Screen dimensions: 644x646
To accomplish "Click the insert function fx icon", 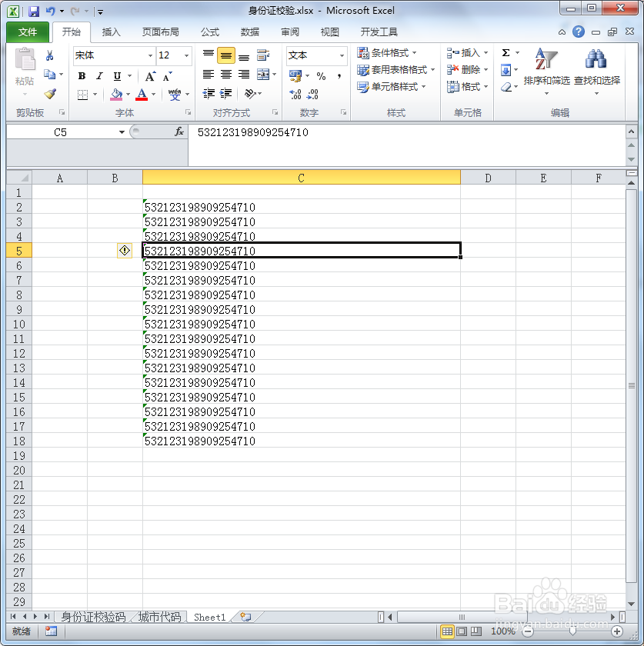I will 179,132.
